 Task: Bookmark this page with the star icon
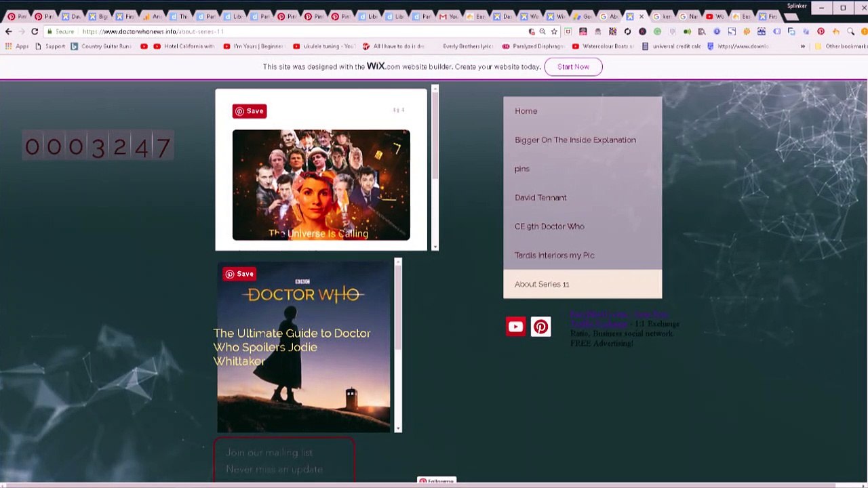click(554, 31)
